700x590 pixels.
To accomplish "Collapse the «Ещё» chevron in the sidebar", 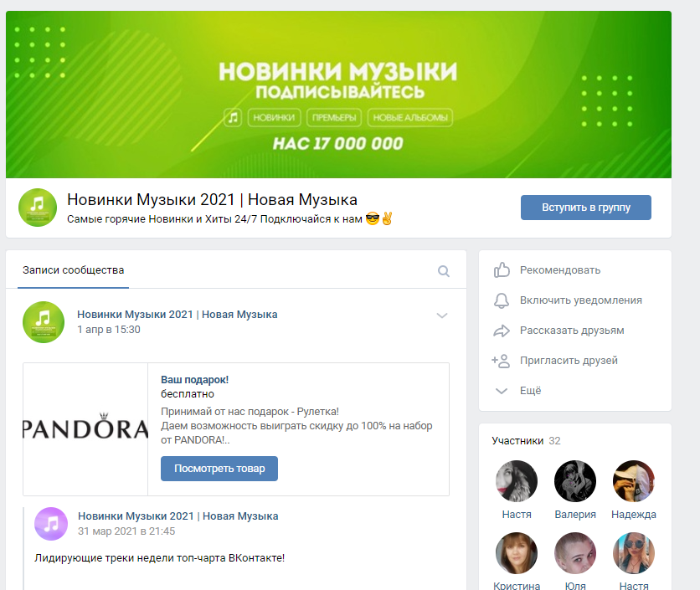I will (x=502, y=390).
